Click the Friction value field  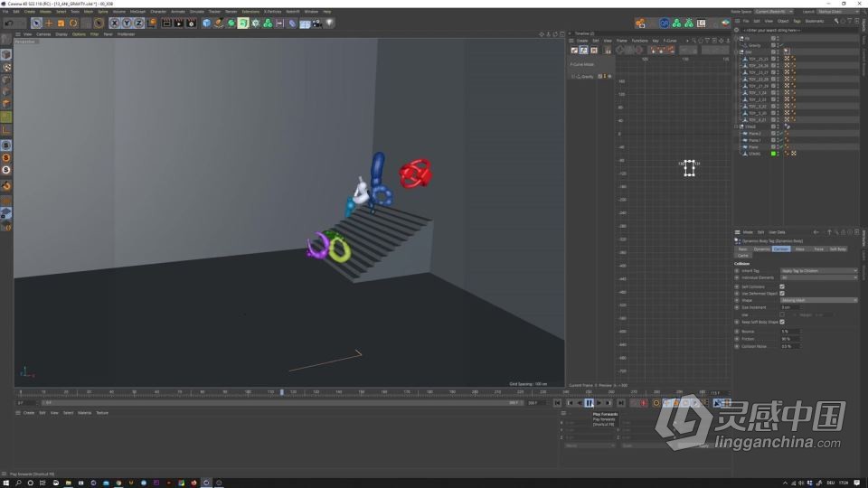pos(789,339)
